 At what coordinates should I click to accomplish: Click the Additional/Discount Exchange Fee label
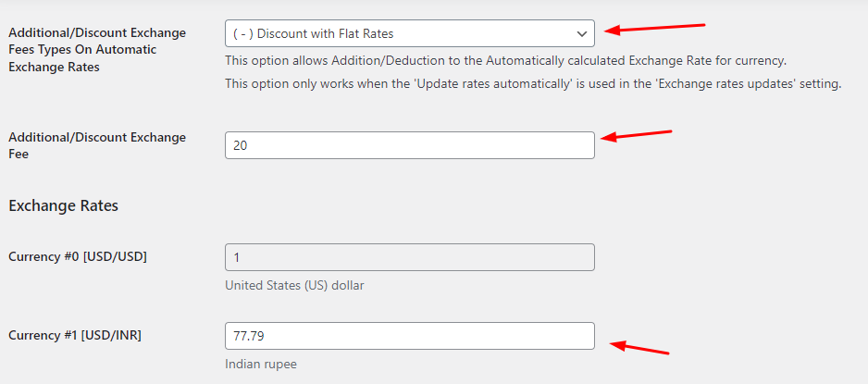(x=97, y=145)
